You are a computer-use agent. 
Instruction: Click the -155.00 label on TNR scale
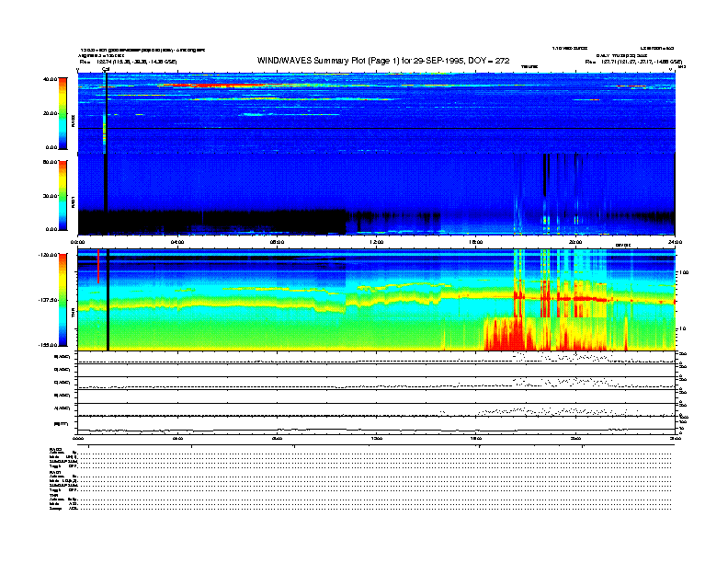pyautogui.click(x=48, y=345)
